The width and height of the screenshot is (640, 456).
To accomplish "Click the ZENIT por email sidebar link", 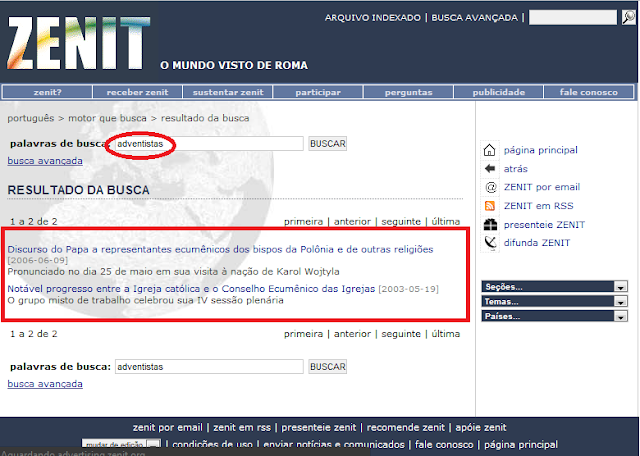I will click(x=542, y=187).
